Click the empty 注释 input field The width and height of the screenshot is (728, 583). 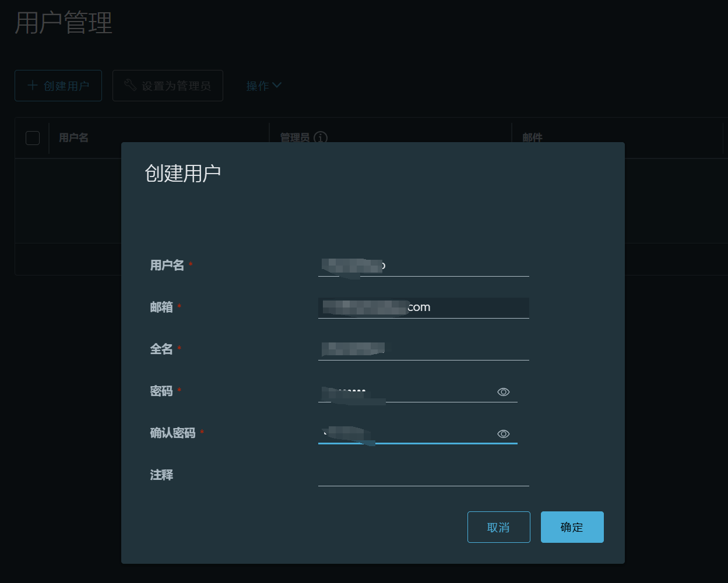tap(423, 475)
